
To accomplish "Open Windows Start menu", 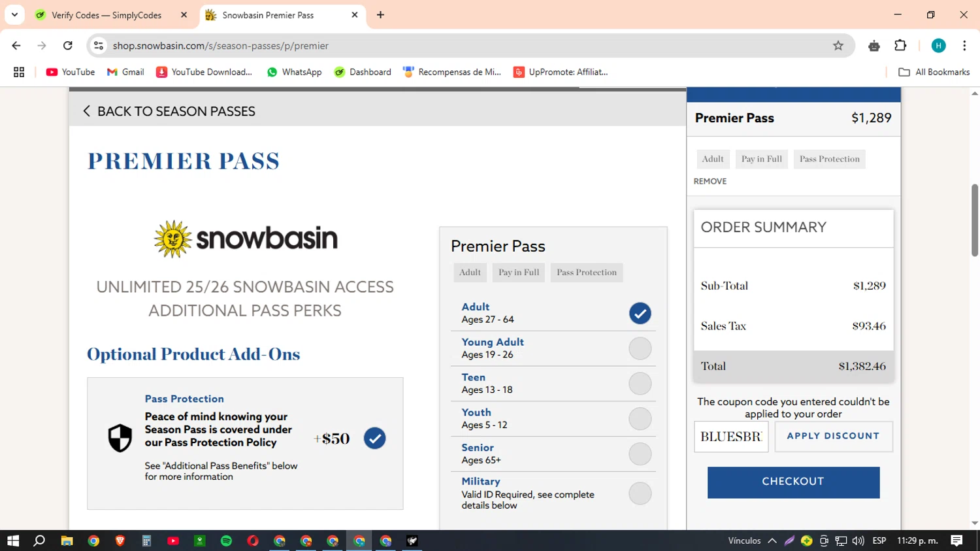I will (13, 541).
